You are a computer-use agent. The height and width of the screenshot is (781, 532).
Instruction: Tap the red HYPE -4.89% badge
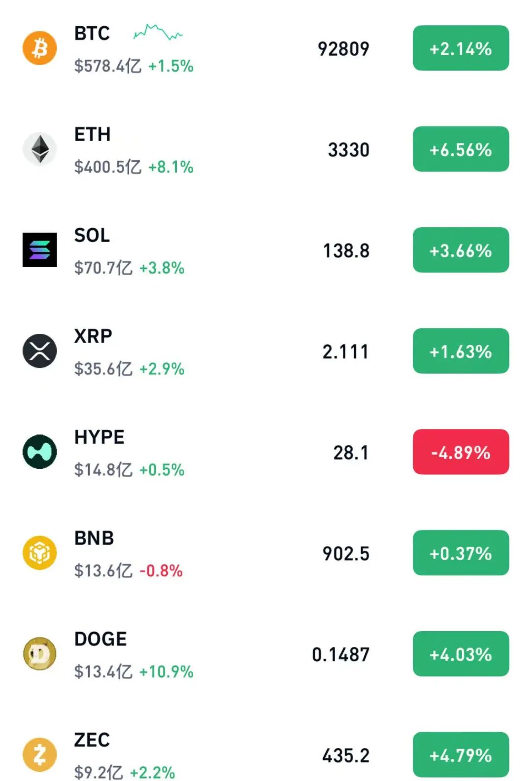pos(461,452)
